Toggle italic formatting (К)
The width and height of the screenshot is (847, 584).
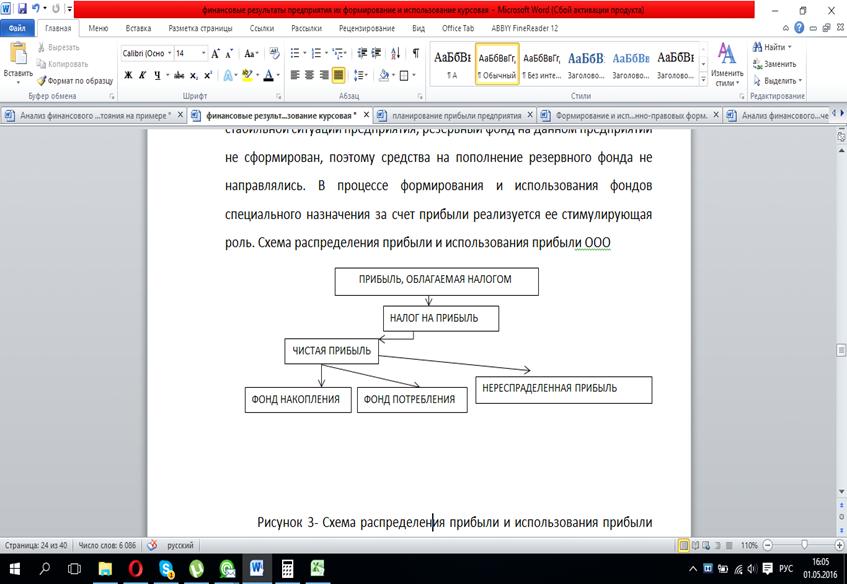coord(143,75)
